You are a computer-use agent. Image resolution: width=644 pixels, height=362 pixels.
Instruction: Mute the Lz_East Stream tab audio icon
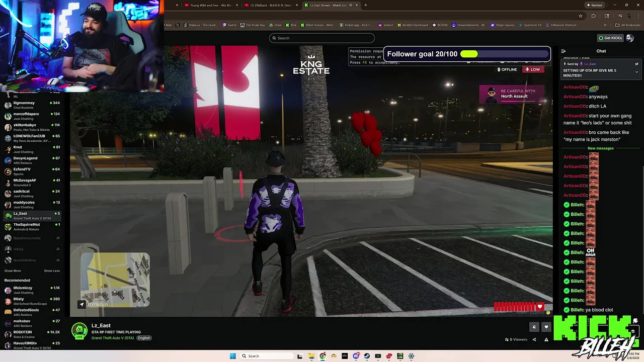[x=351, y=5]
